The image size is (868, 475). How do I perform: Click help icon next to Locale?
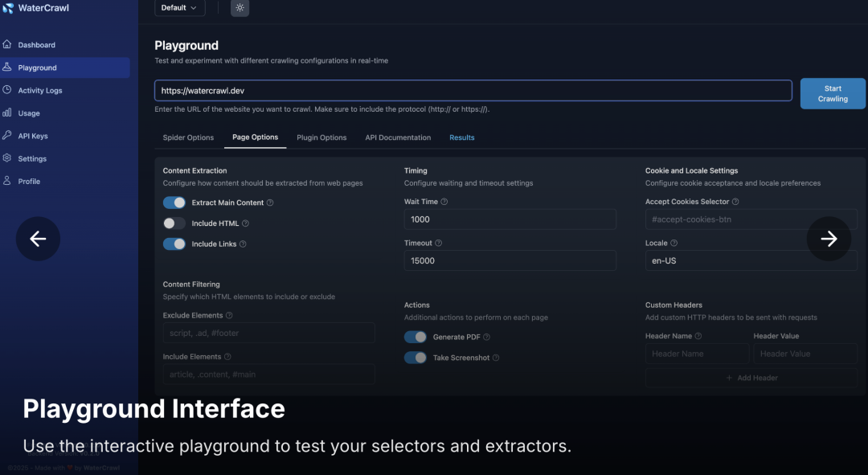click(x=674, y=243)
